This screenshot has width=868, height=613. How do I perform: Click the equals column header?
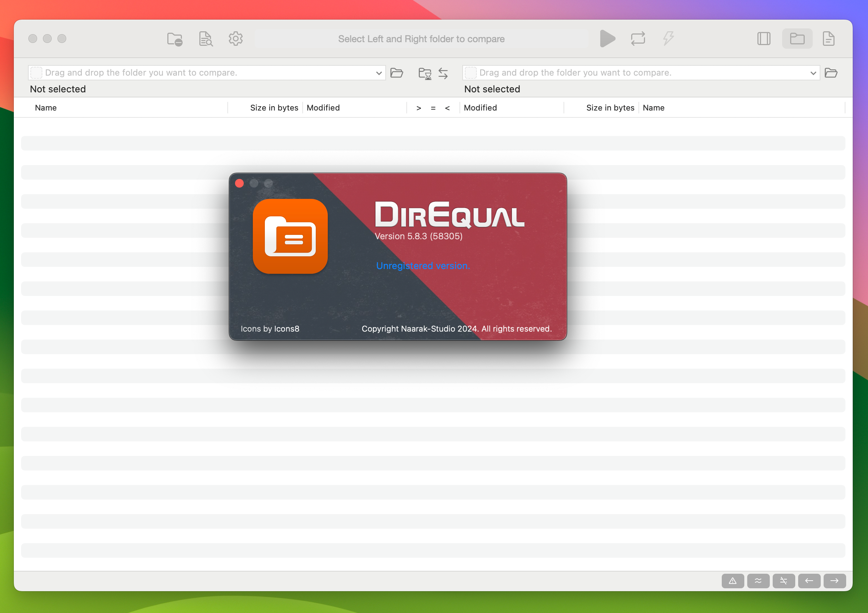[x=433, y=108]
